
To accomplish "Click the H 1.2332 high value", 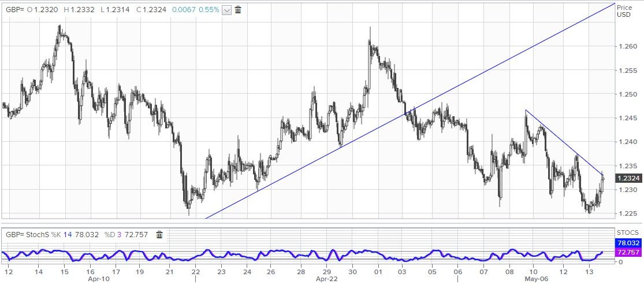I will click(80, 10).
